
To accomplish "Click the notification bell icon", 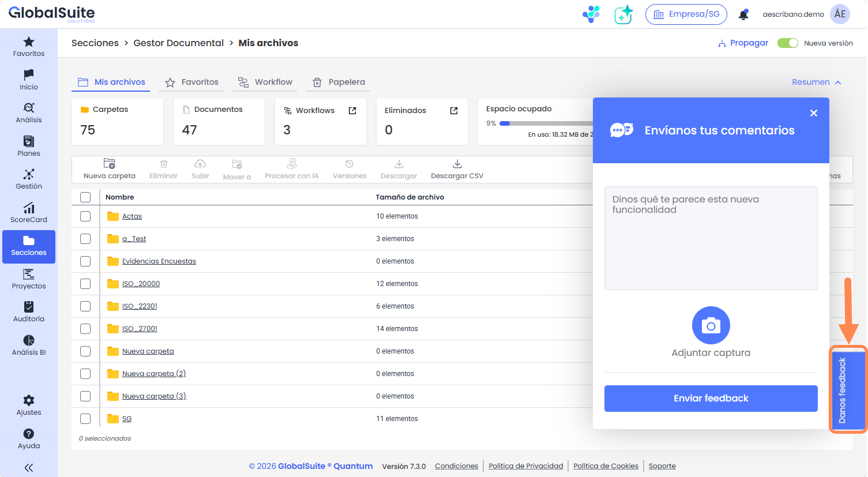I will [743, 14].
